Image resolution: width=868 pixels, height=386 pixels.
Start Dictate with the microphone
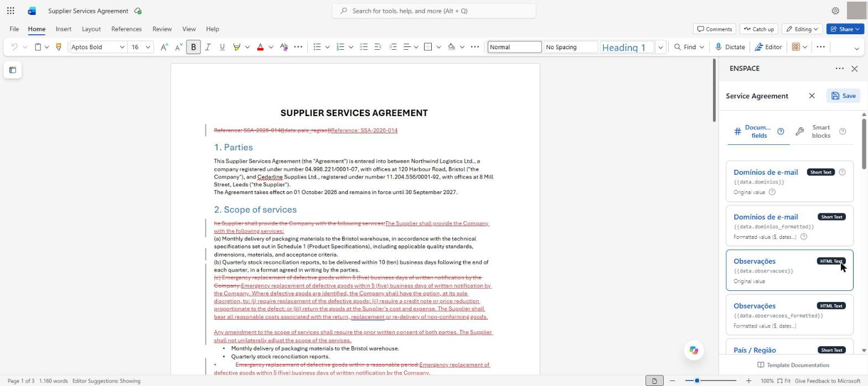point(730,47)
